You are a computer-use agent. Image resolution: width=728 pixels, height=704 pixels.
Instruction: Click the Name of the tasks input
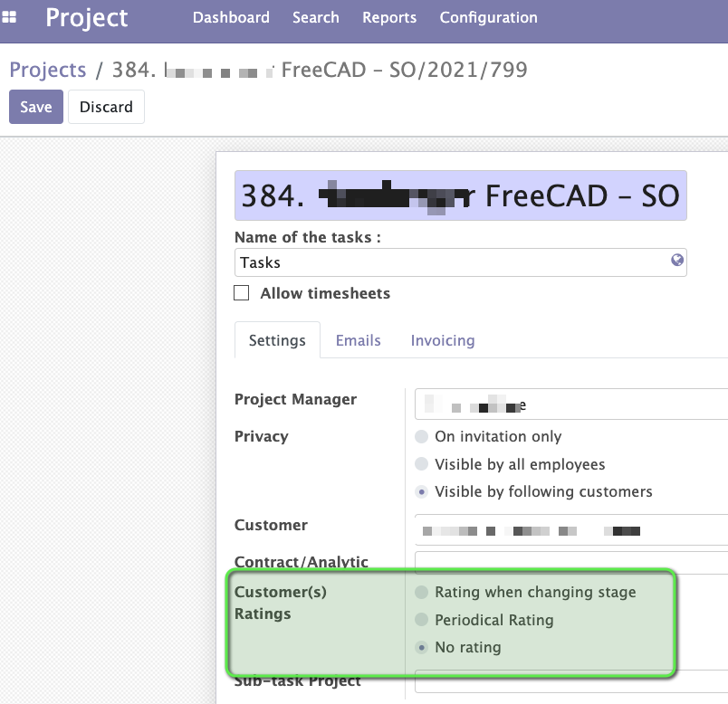click(461, 262)
